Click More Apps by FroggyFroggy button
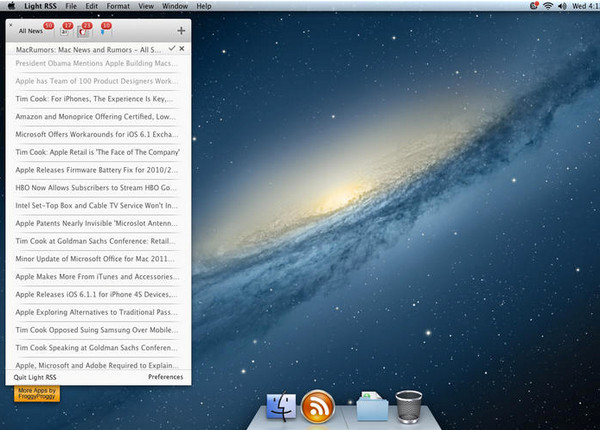The image size is (600, 430). click(x=38, y=392)
